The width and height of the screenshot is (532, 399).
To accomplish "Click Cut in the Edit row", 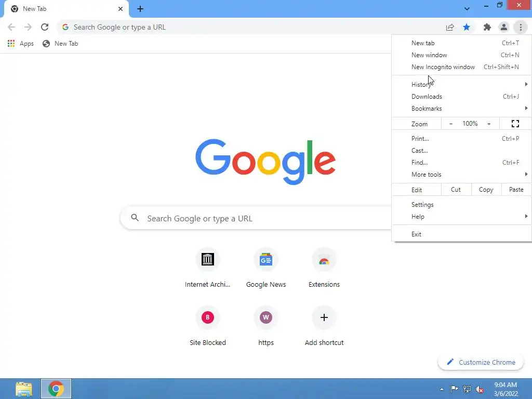I will (x=456, y=190).
